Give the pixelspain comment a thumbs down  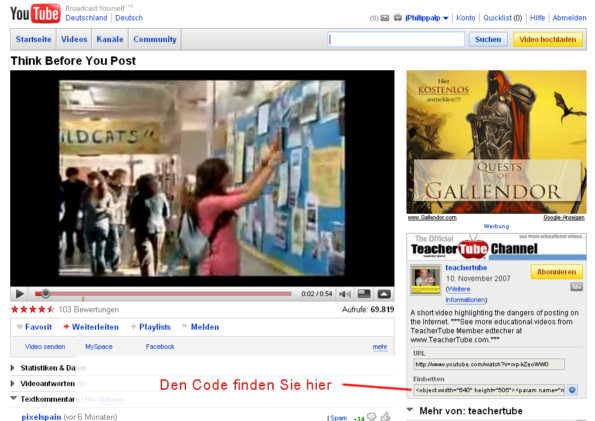coord(372,417)
